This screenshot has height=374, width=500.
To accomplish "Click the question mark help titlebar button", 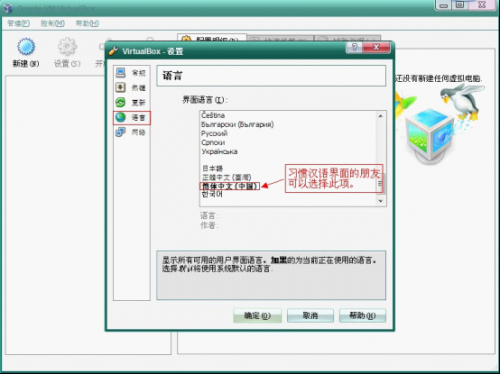I will 354,47.
